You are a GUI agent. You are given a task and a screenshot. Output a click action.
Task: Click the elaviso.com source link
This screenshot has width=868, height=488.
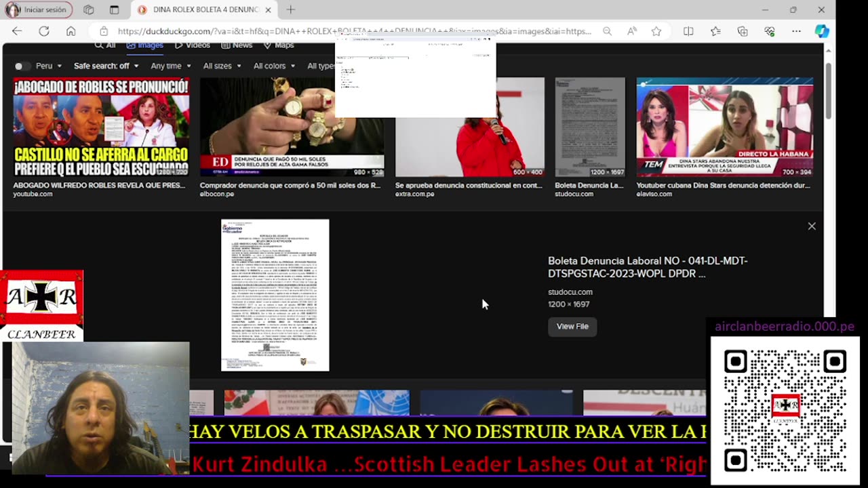point(654,194)
